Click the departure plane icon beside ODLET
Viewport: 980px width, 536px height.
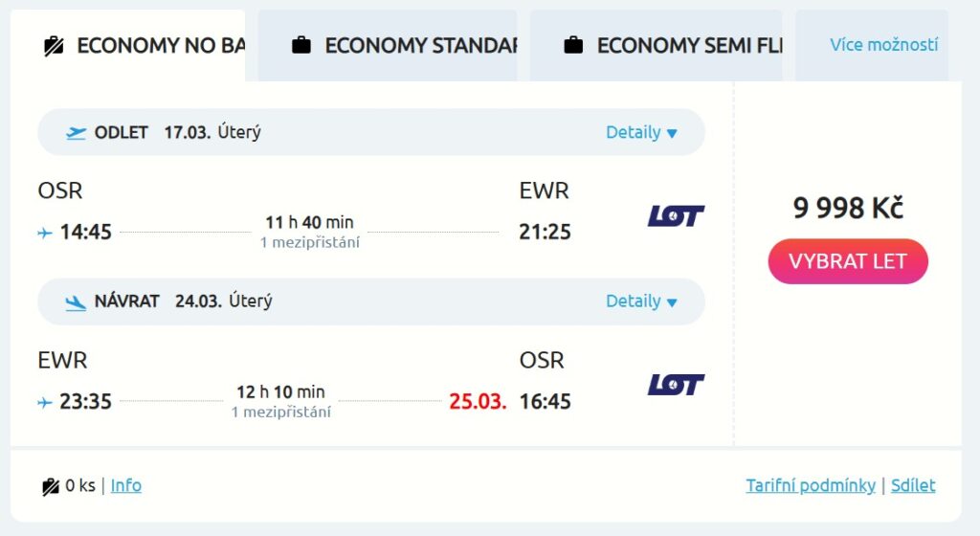point(77,133)
